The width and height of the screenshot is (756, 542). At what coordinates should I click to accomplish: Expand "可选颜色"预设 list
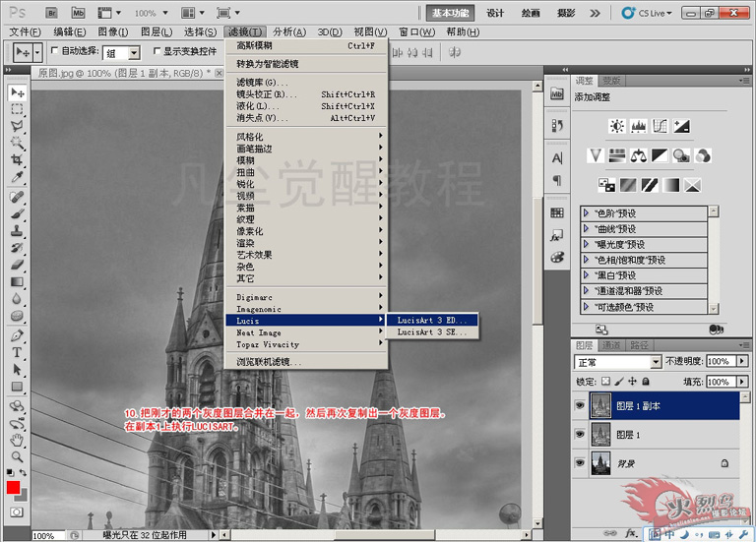587,306
